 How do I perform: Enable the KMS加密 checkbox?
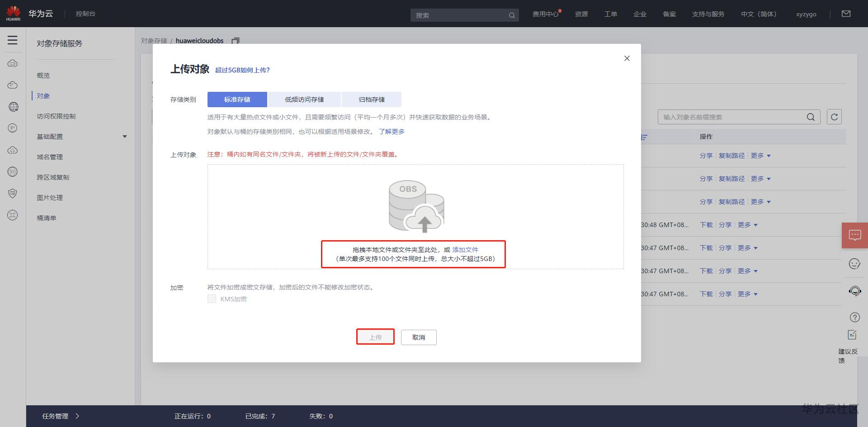click(212, 299)
